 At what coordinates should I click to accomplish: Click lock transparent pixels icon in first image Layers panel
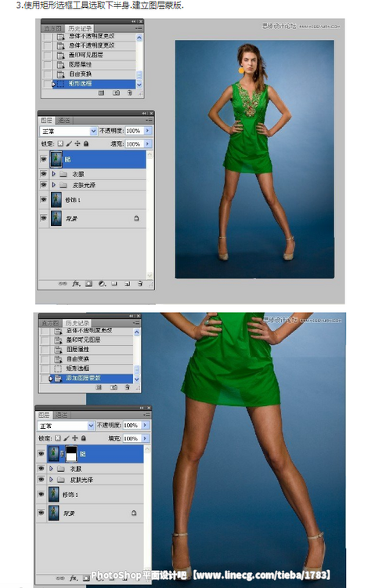tap(60, 143)
